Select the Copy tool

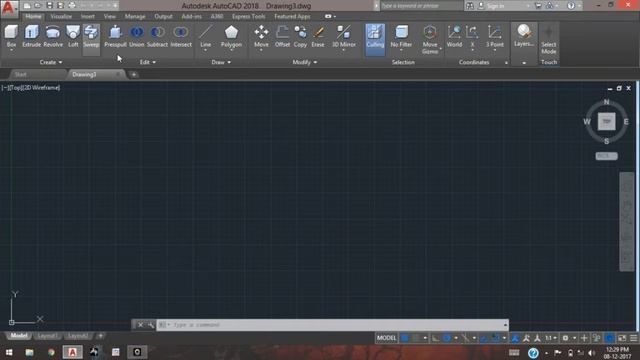click(300, 36)
